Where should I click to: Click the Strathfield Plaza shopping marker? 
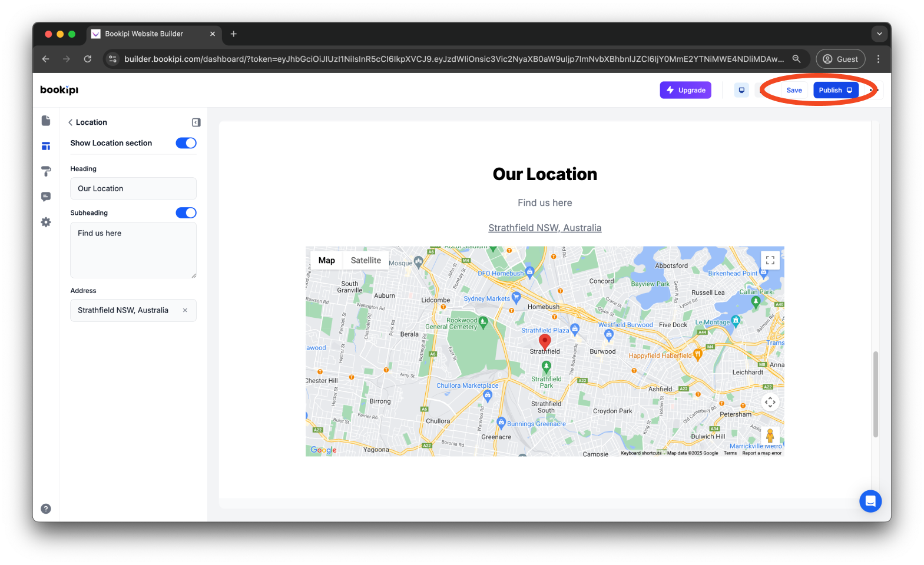(575, 329)
